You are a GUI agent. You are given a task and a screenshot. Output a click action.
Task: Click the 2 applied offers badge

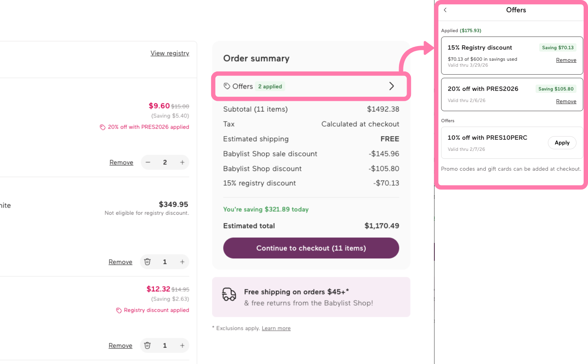pos(270,87)
